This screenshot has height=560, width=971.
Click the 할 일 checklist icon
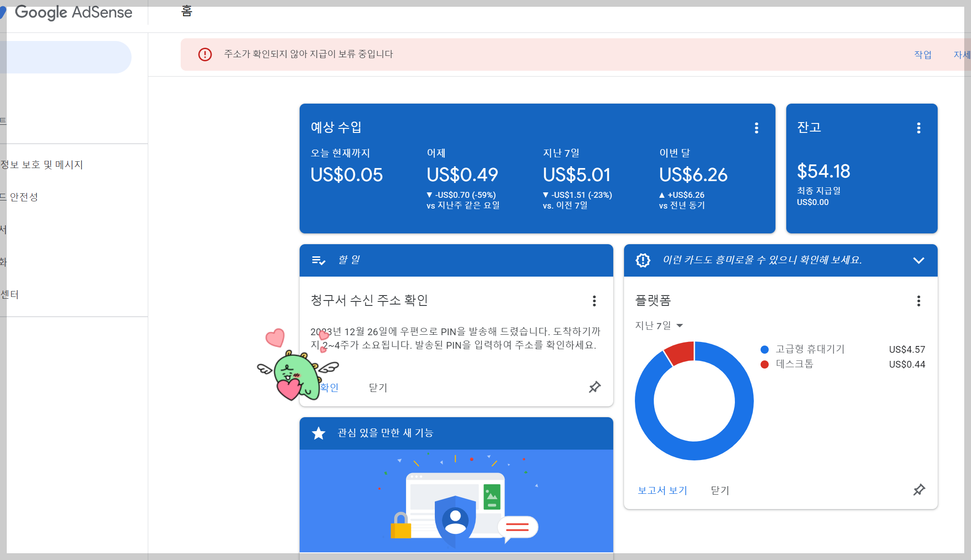click(x=319, y=260)
